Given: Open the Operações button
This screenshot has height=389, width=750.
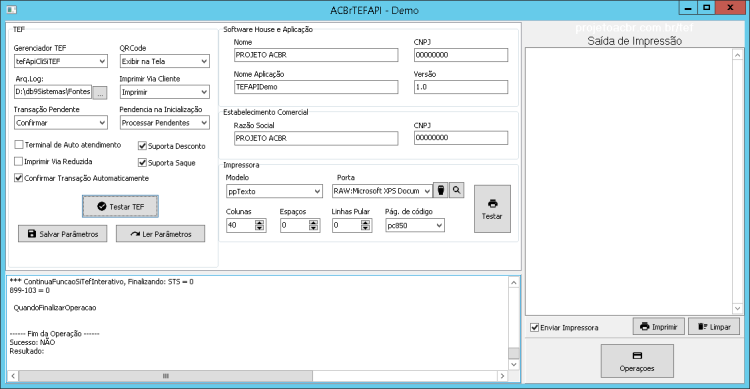Looking at the screenshot, I should click(x=637, y=361).
